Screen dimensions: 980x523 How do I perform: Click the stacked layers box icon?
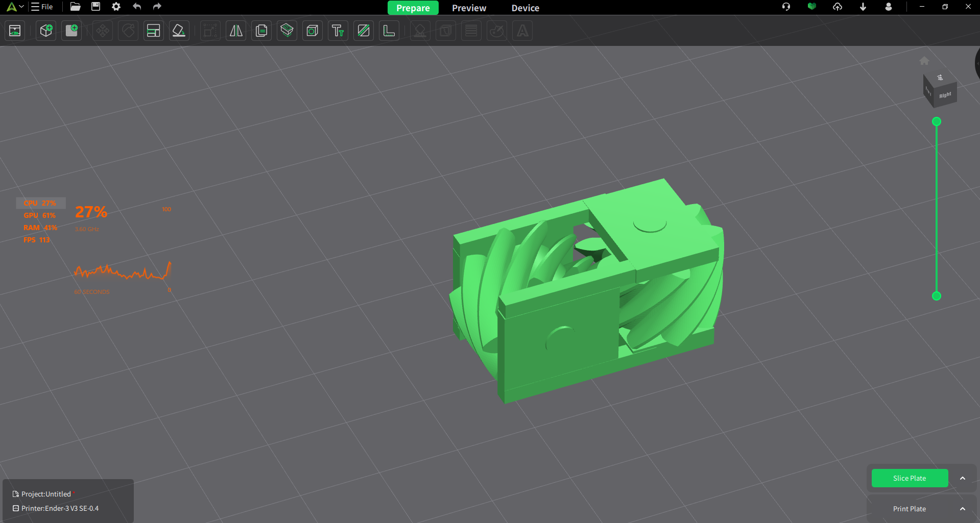pyautogui.click(x=287, y=31)
